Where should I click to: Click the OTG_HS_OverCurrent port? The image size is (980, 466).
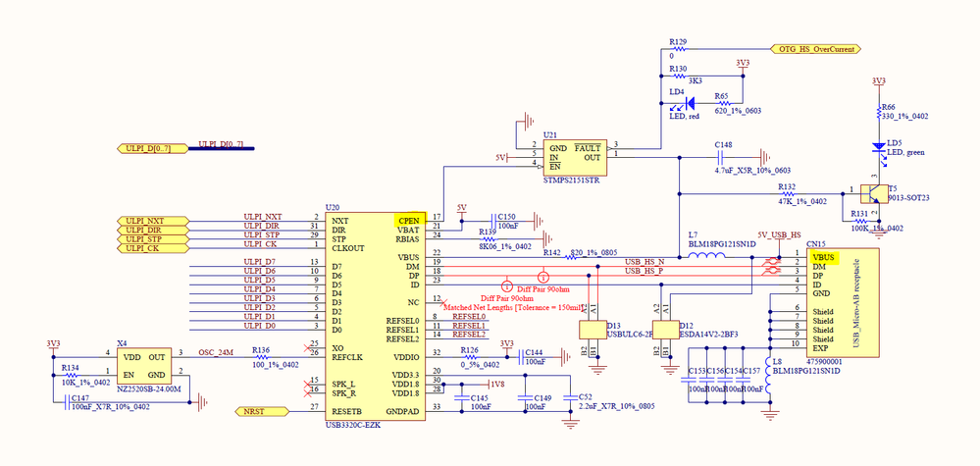pos(816,49)
